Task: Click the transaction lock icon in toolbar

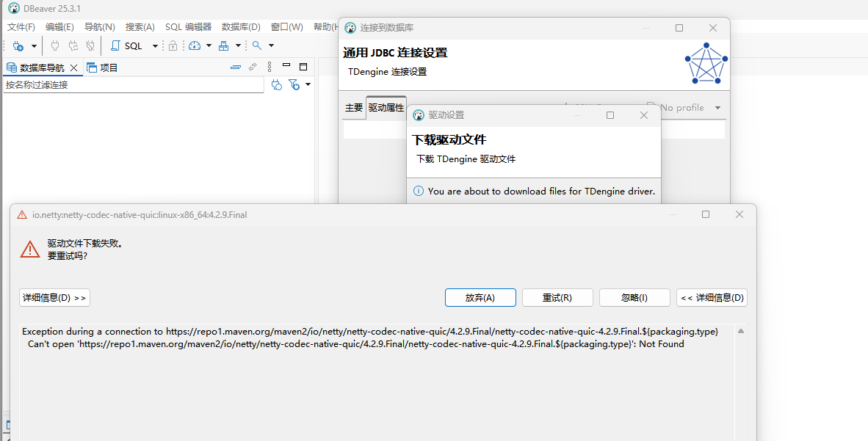Action: 173,45
